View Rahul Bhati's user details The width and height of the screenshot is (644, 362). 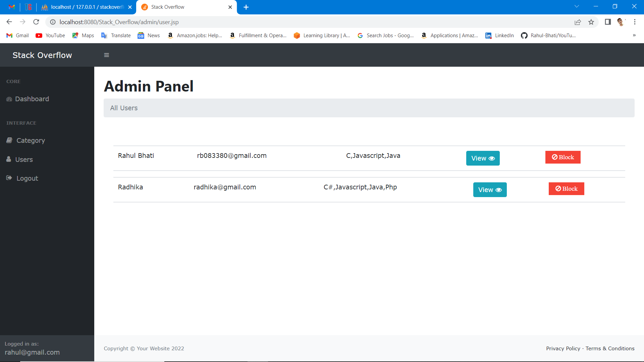(483, 158)
